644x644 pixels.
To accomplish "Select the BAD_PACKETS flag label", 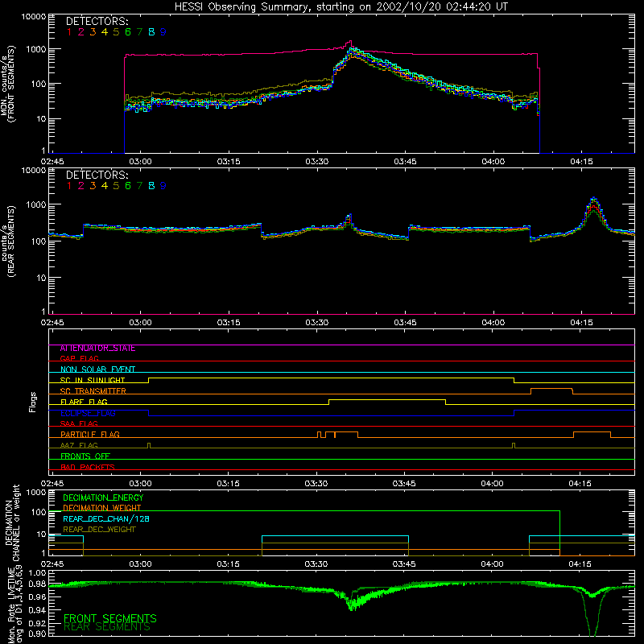I will click(x=88, y=467).
